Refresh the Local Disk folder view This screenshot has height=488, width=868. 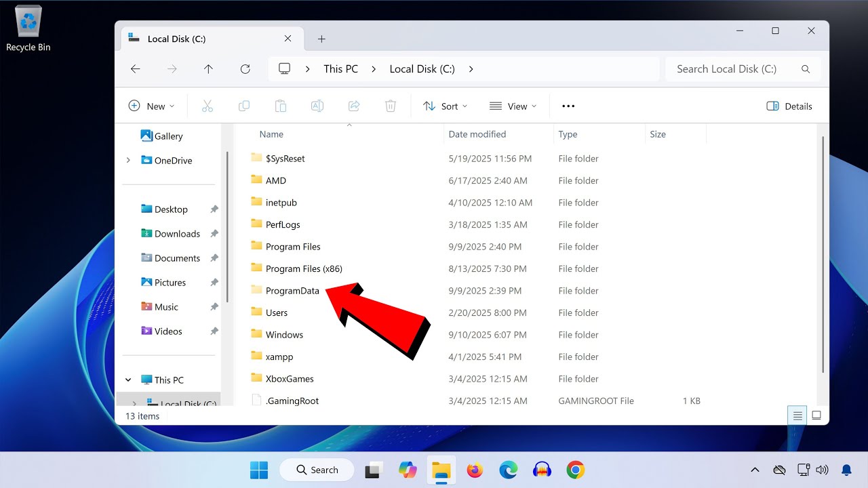click(x=245, y=69)
